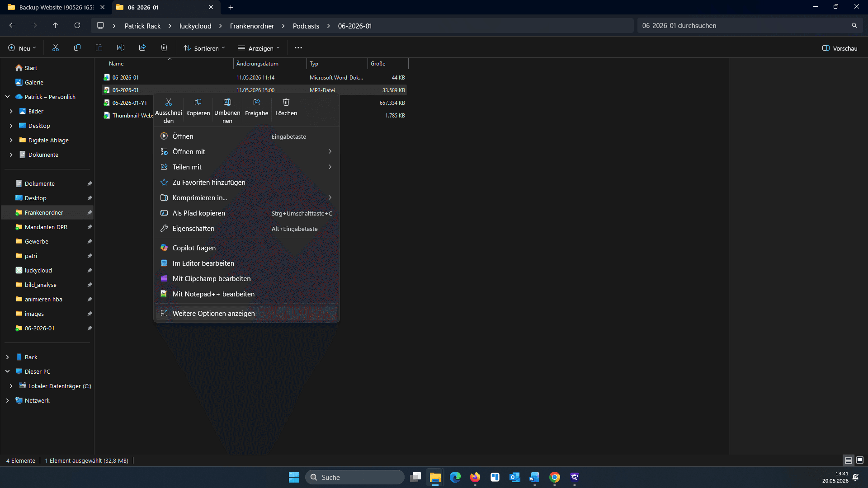Click the toolbar Share icon
Image resolution: width=868 pixels, height=488 pixels.
point(142,48)
